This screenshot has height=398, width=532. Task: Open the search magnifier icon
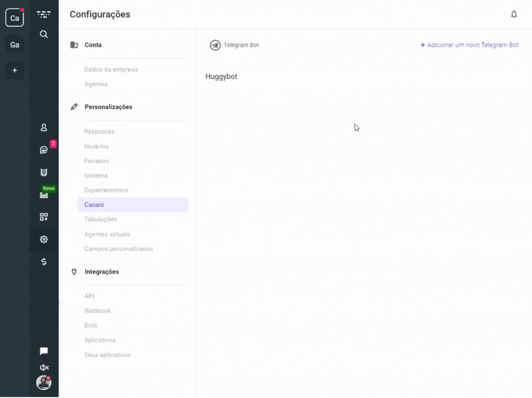pos(44,34)
